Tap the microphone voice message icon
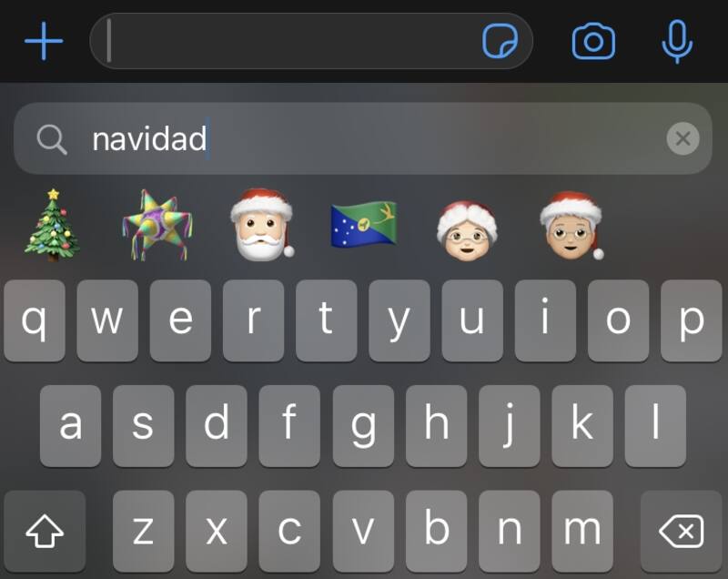Viewport: 728px width, 579px height. click(x=677, y=41)
